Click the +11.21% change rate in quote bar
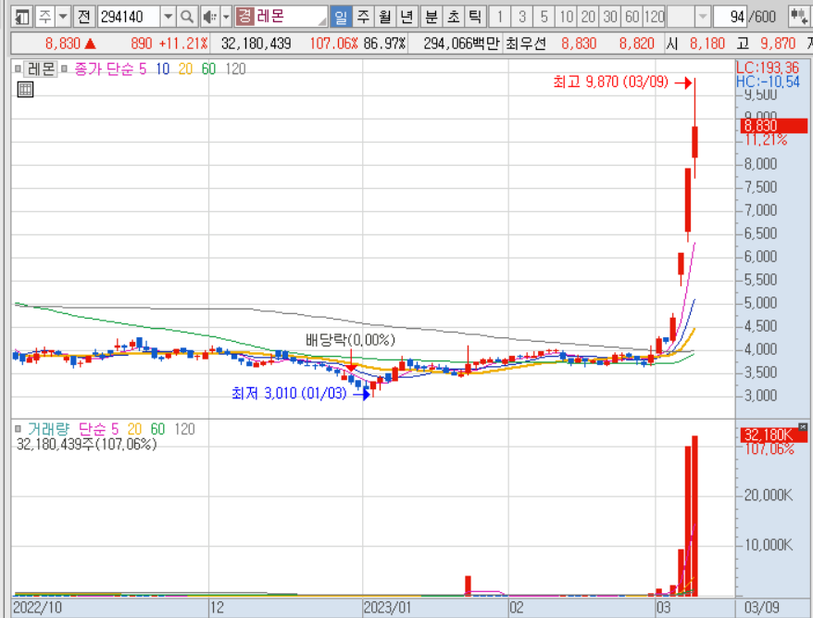This screenshot has width=813, height=618. [184, 44]
